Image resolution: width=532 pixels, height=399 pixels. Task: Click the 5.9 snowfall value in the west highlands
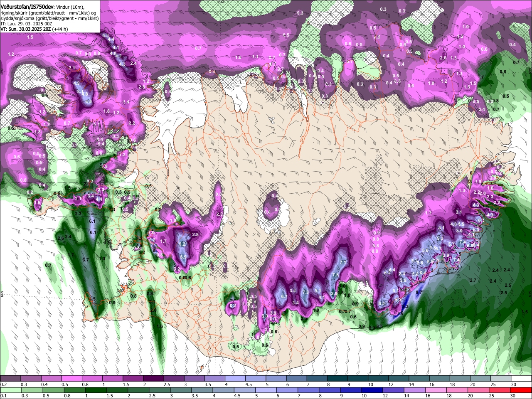[x=183, y=257]
